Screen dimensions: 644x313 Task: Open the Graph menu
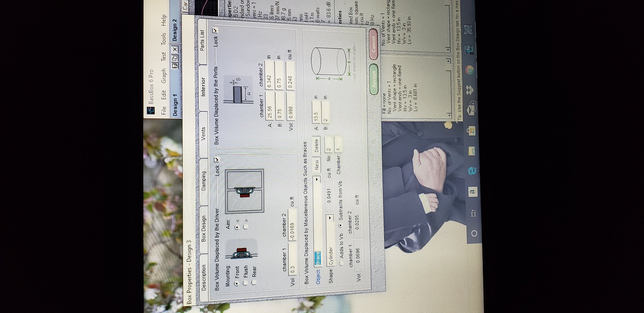click(163, 76)
